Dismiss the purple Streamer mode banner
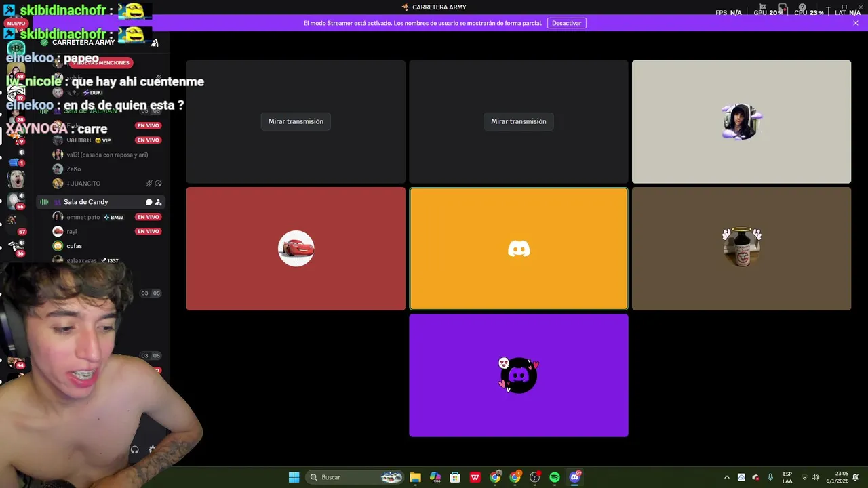 pyautogui.click(x=856, y=23)
